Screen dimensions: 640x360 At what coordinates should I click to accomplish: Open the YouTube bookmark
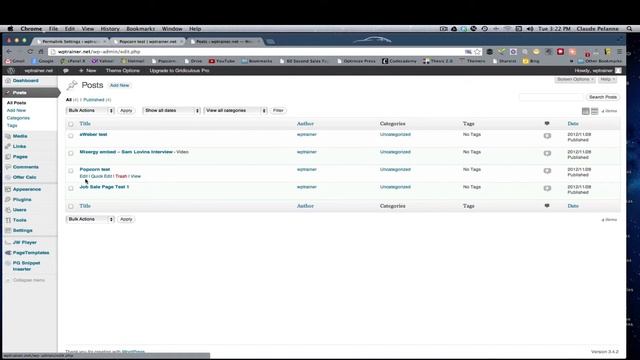tap(222, 61)
